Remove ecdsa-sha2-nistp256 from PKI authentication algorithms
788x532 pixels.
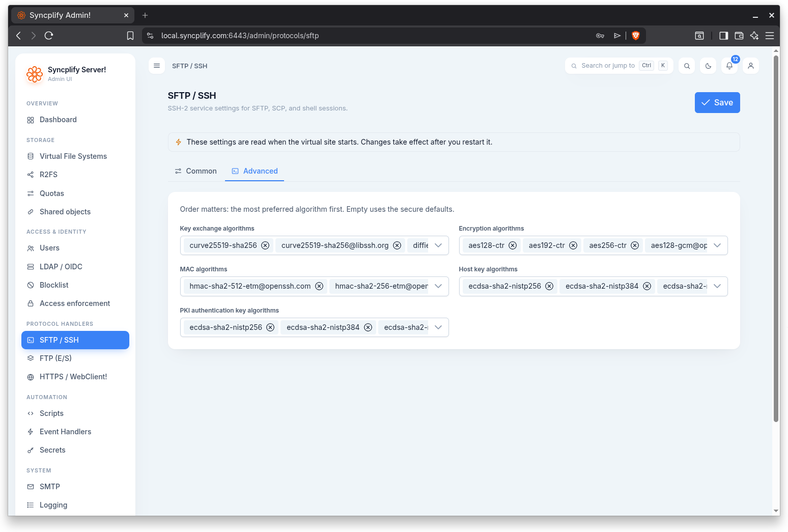point(270,327)
